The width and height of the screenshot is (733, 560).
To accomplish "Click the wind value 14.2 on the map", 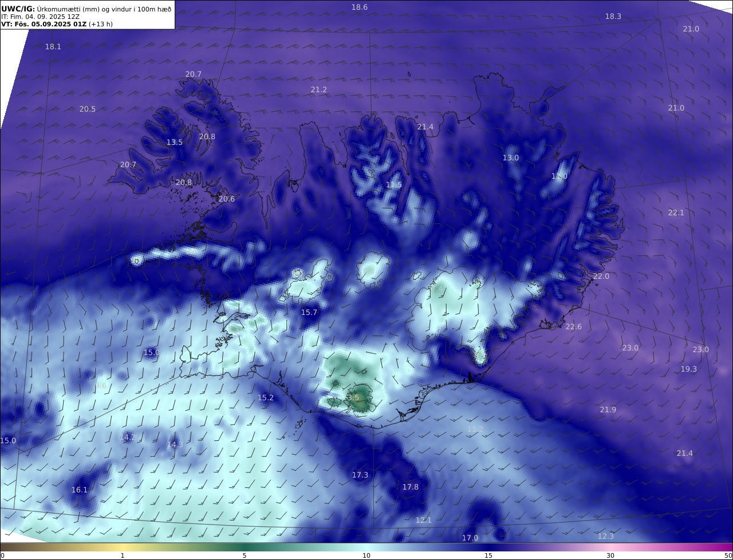I will (128, 437).
